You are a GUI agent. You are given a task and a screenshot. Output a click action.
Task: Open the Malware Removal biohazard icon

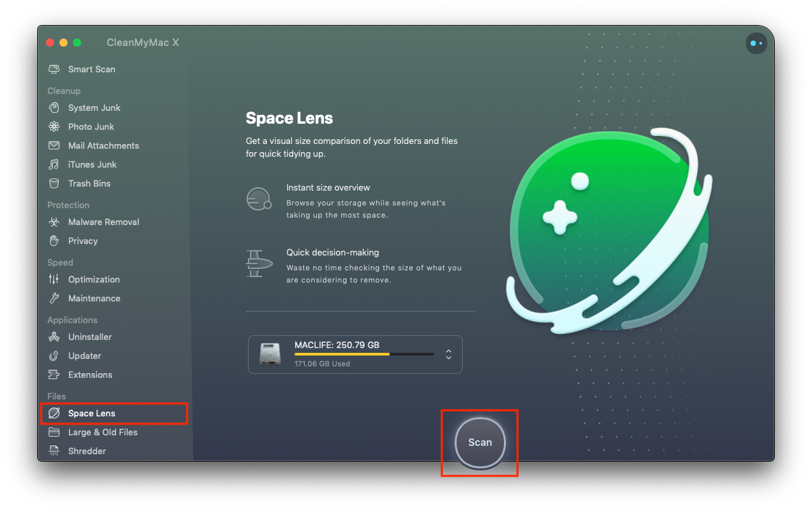pos(54,222)
